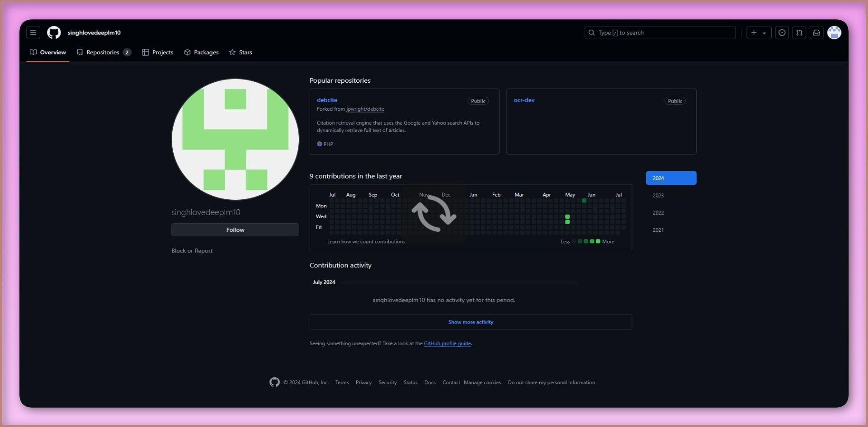Viewport: 868px width, 427px height.
Task: Follow the user singhlovedeeplm10
Action: coord(235,230)
